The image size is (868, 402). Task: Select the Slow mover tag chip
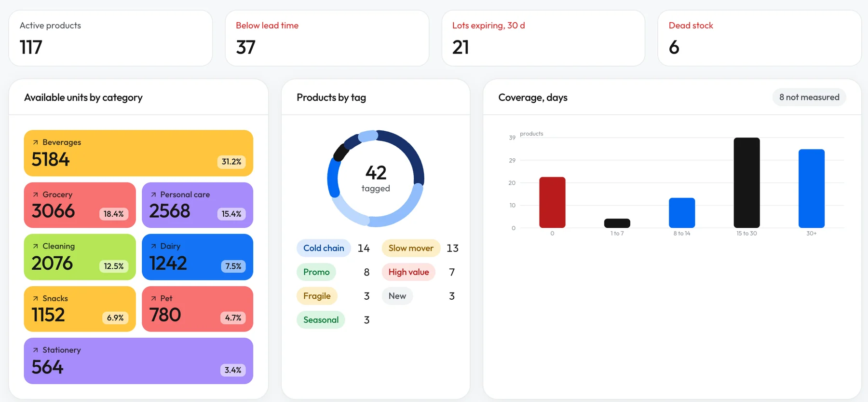pos(411,248)
